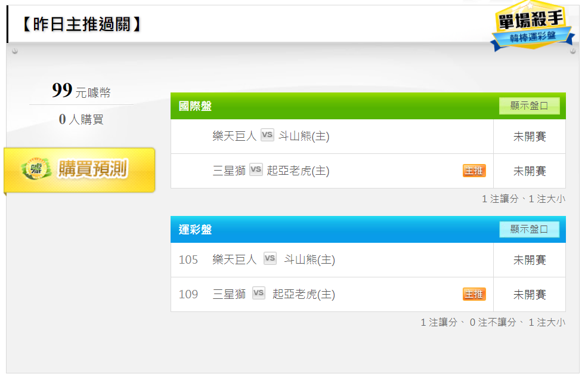Click the 99 元噱幣 price label
This screenshot has height=380, width=588.
click(81, 91)
